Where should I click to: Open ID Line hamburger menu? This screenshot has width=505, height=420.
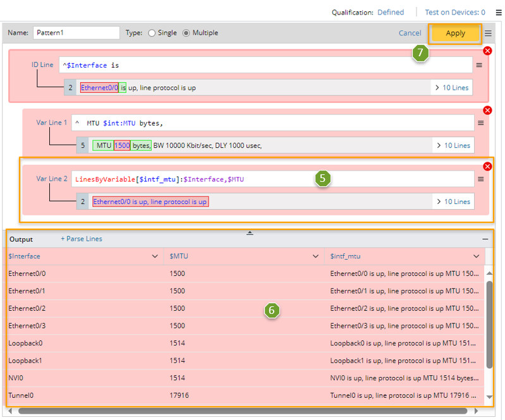[479, 65]
